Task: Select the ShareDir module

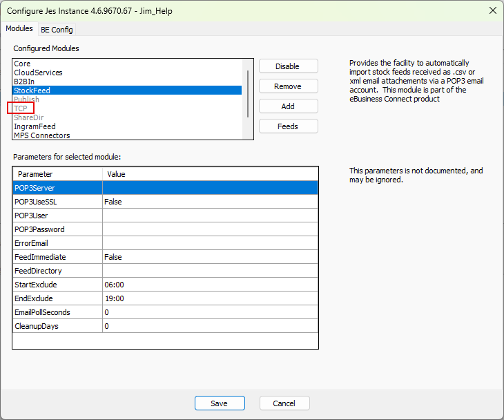Action: [x=127, y=117]
